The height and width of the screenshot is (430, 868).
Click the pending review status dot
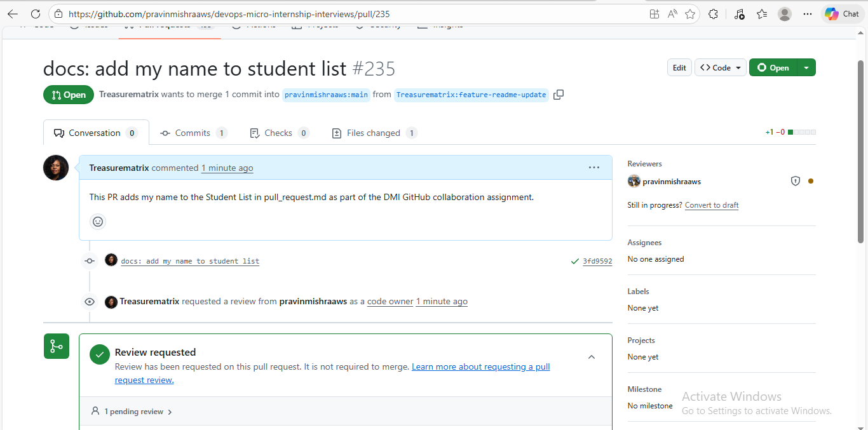[x=810, y=181]
